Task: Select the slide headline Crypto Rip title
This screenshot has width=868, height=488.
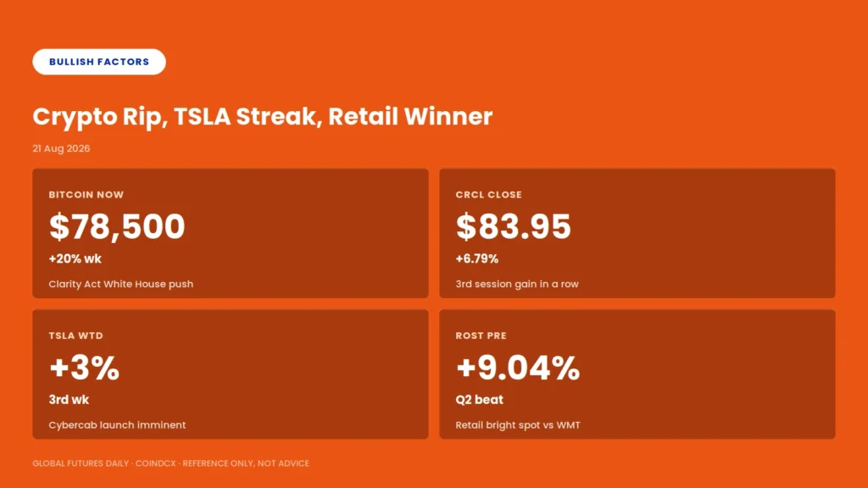Action: [x=263, y=117]
